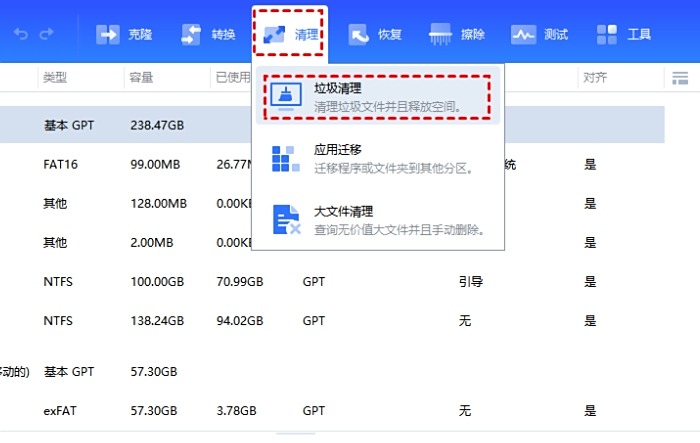Sort by 容量 column header

click(141, 78)
